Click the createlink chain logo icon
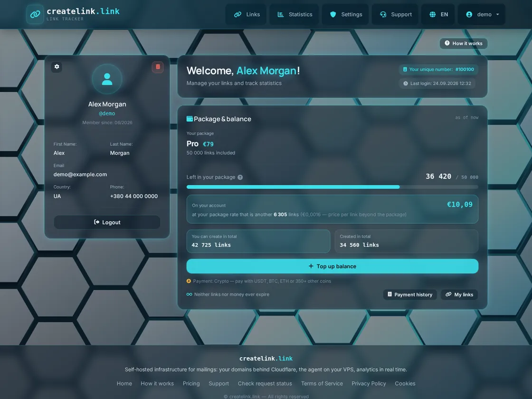Image resolution: width=532 pixels, height=399 pixels. pyautogui.click(x=35, y=14)
